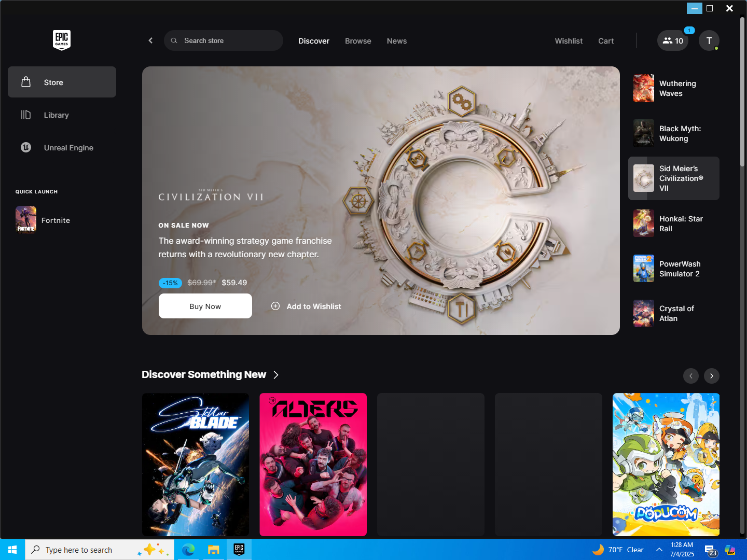This screenshot has width=747, height=560.
Task: Click the search magnifier icon
Action: pos(174,40)
